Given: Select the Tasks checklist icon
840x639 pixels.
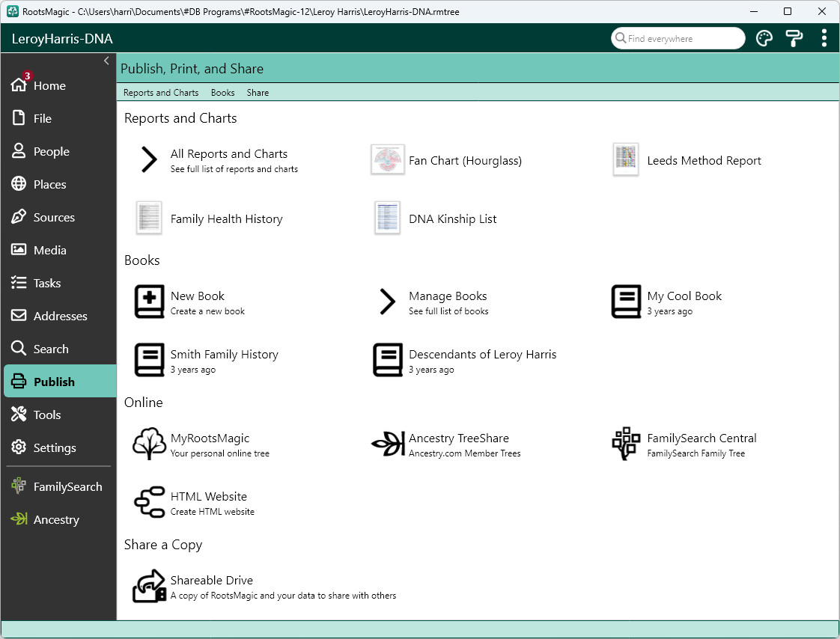Looking at the screenshot, I should click(x=19, y=283).
